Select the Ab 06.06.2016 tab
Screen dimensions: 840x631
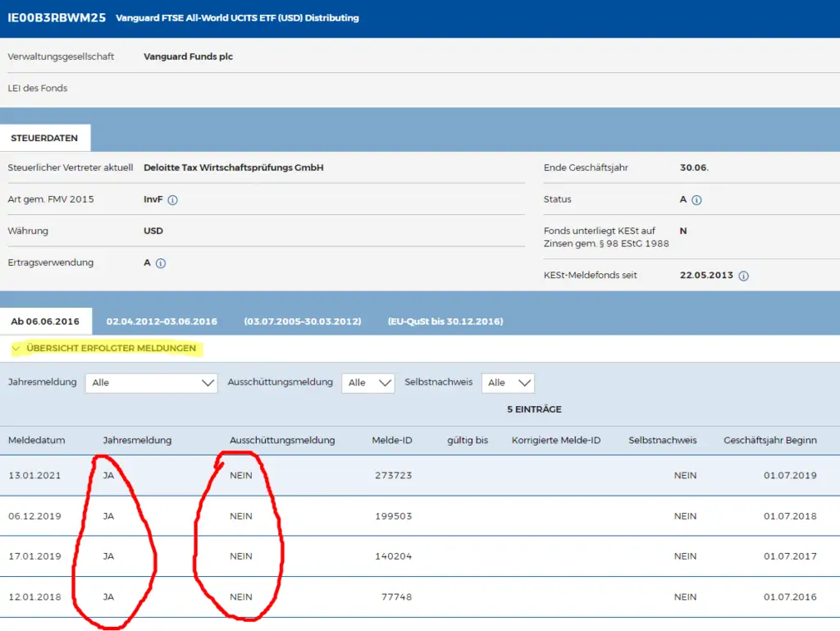coord(45,322)
